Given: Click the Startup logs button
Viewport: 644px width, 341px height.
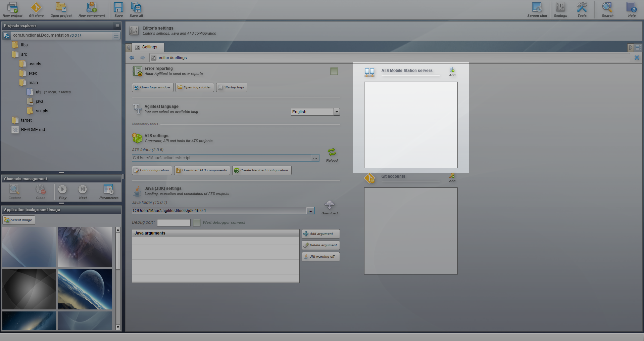Looking at the screenshot, I should click(232, 87).
